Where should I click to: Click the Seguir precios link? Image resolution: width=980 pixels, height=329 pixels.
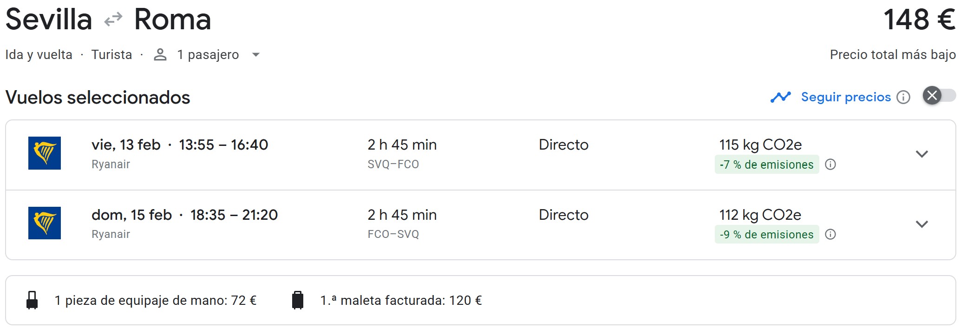(x=846, y=97)
